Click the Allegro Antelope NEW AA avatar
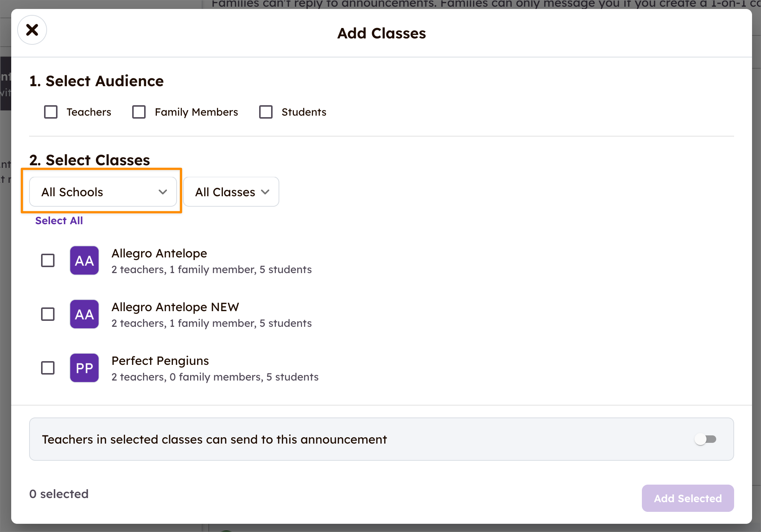 (x=84, y=314)
